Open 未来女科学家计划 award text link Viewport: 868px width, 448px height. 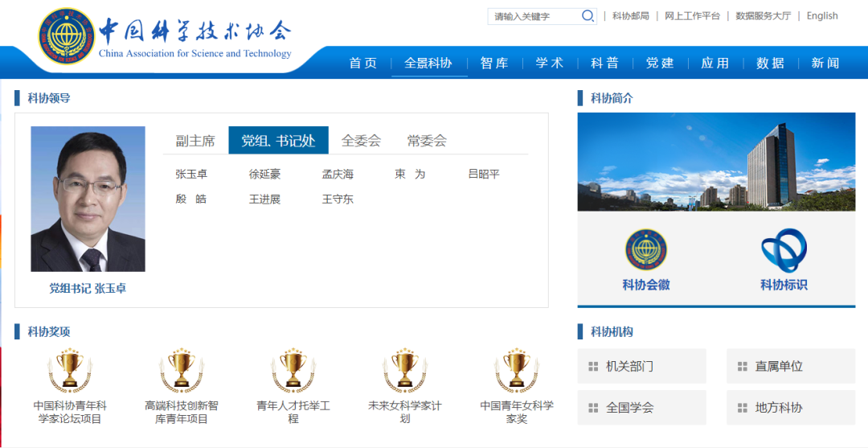coord(405,413)
